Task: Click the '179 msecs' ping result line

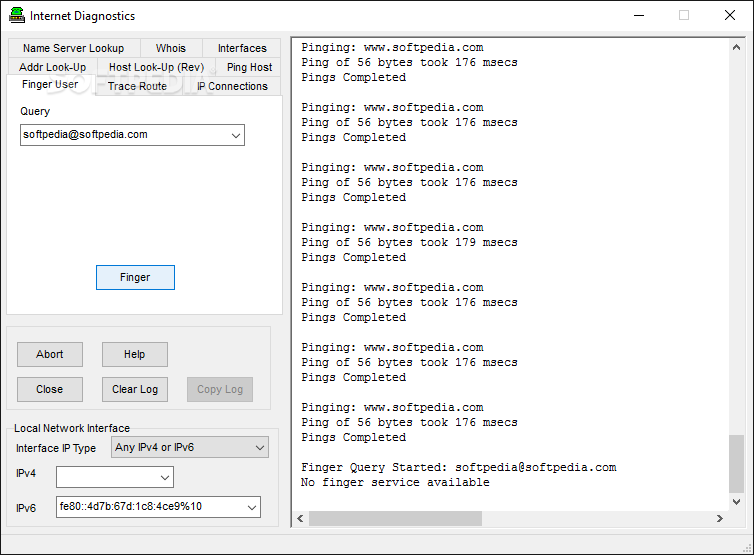Action: [x=409, y=242]
